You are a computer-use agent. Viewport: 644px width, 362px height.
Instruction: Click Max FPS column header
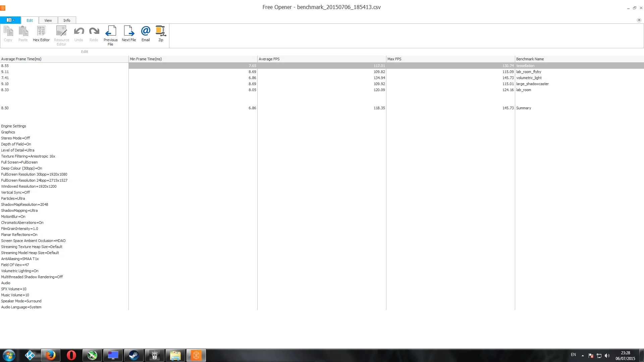pos(450,59)
